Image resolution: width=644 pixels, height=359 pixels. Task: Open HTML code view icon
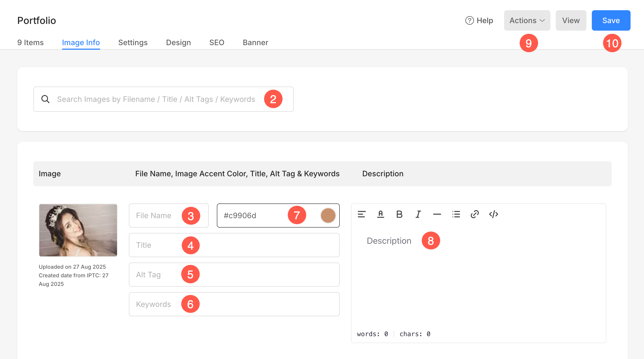coord(494,214)
